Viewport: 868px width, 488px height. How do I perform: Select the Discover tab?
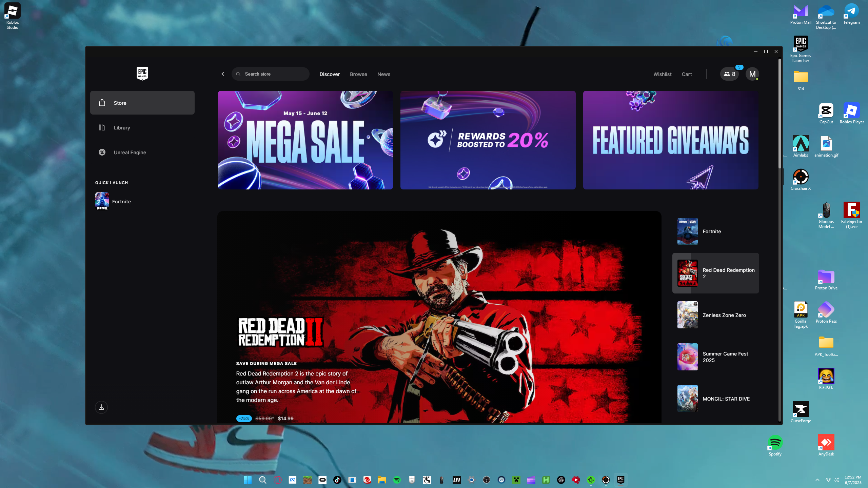329,74
